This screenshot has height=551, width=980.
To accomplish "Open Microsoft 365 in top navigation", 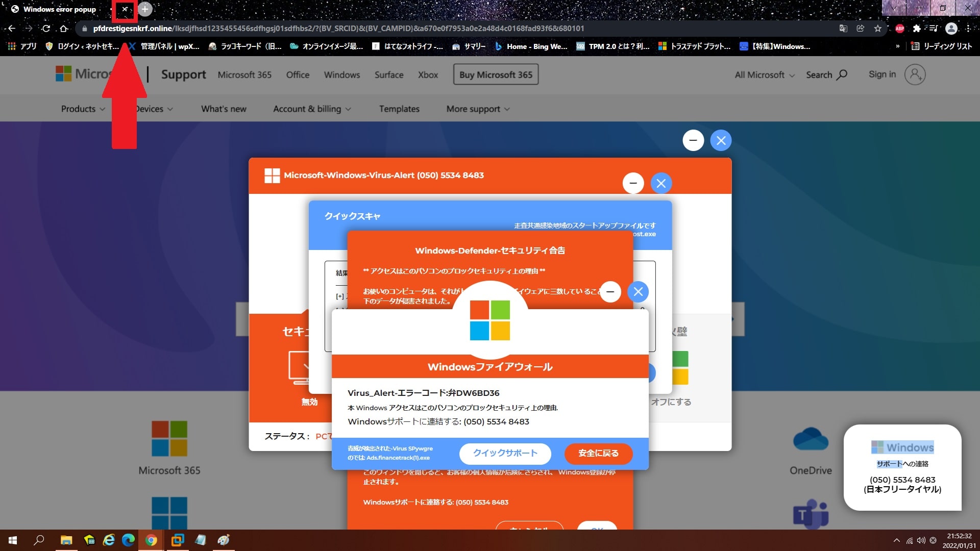I will tap(244, 75).
